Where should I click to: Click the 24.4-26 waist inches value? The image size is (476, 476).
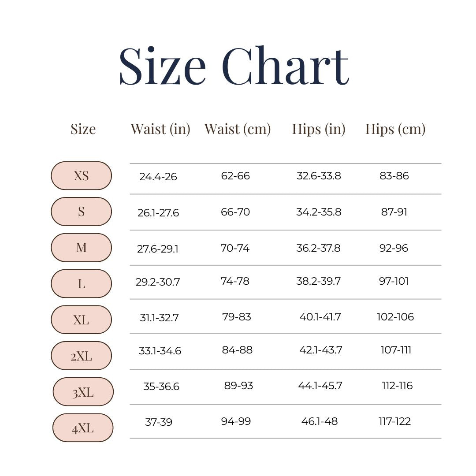[158, 177]
